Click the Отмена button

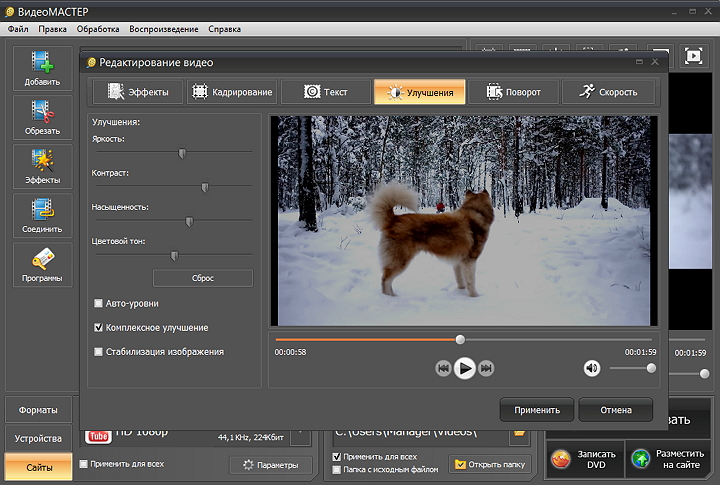point(616,410)
